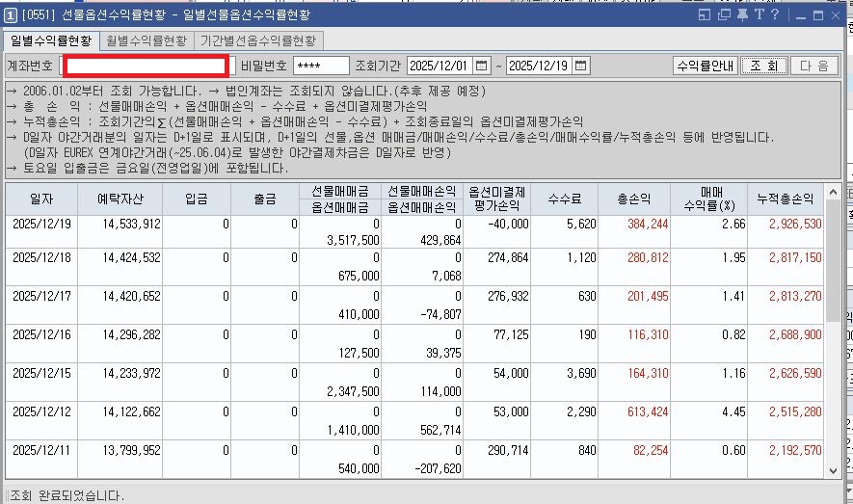
Task: Click the 4.45 trade return percentage
Action: coord(733,412)
